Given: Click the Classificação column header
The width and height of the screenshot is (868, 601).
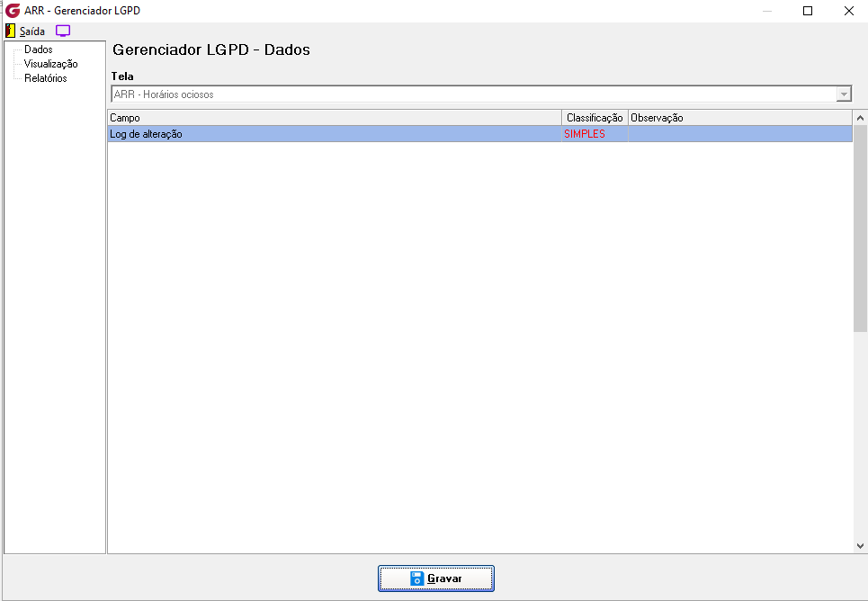Looking at the screenshot, I should (595, 118).
